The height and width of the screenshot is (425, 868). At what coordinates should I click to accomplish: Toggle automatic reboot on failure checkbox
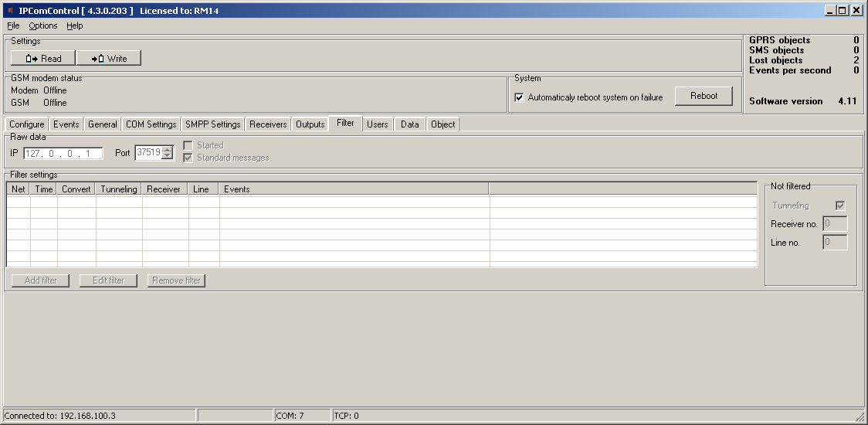point(520,97)
